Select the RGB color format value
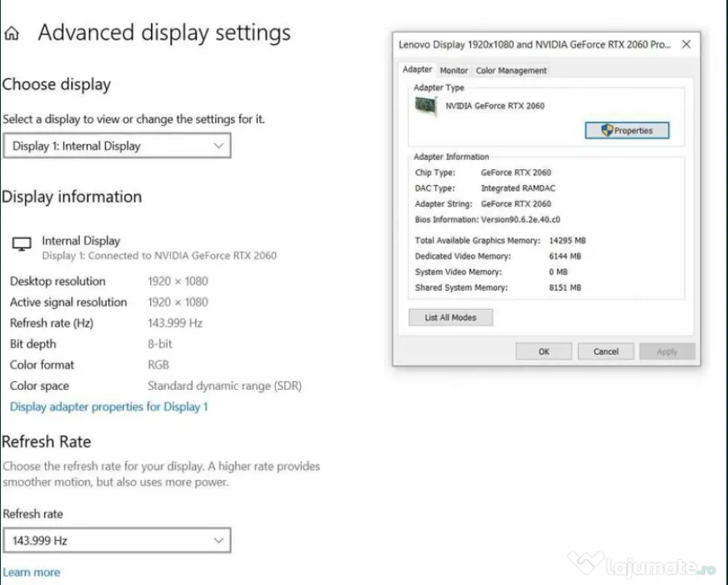Image resolution: width=728 pixels, height=585 pixels. pos(159,365)
